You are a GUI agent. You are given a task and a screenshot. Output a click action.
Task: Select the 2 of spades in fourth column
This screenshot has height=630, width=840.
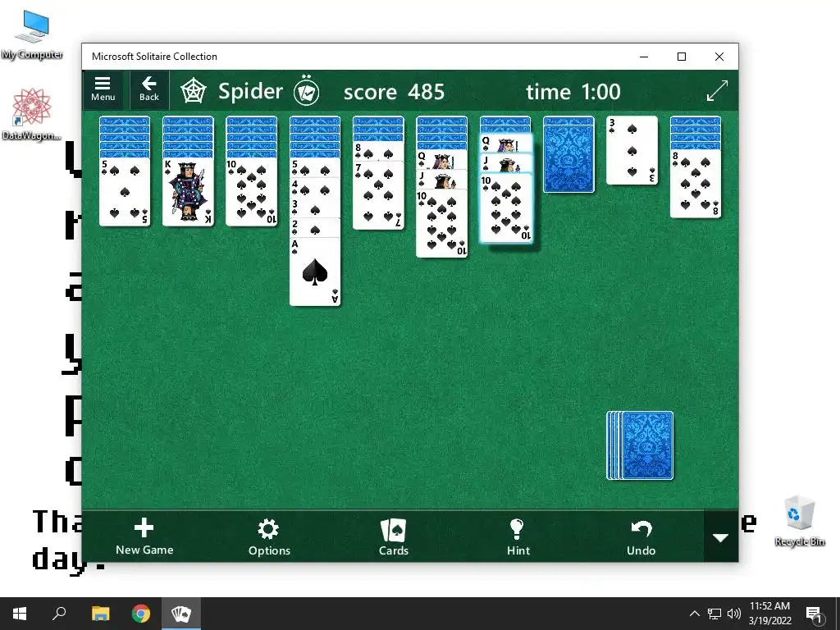[315, 228]
